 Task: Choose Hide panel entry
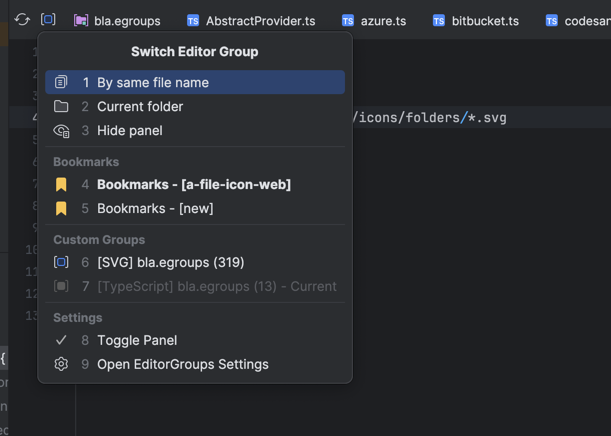tap(195, 131)
